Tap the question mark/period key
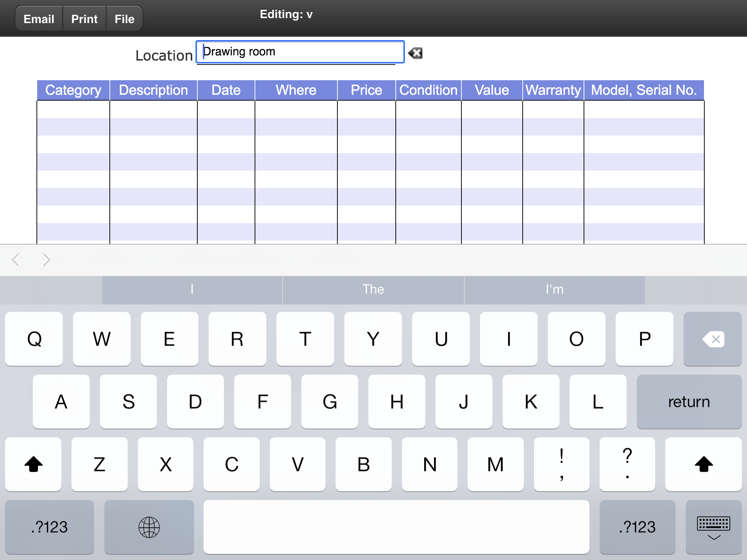Viewport: 747px width, 560px height. [627, 464]
